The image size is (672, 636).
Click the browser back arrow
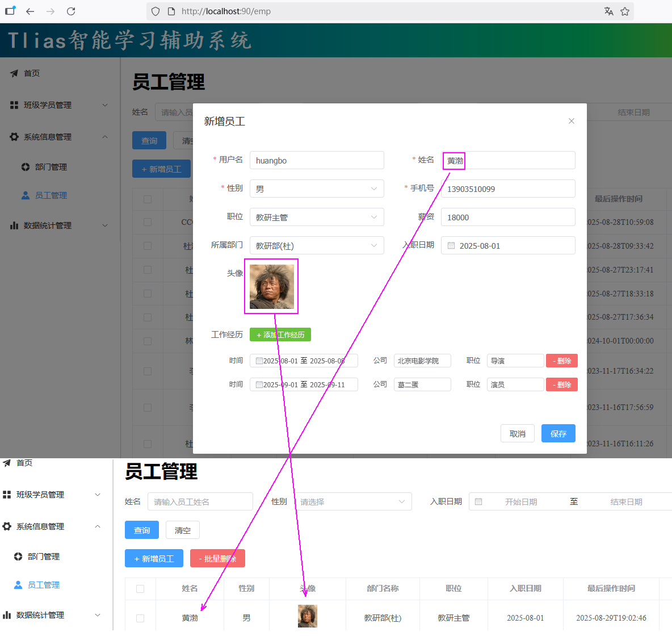coord(30,11)
